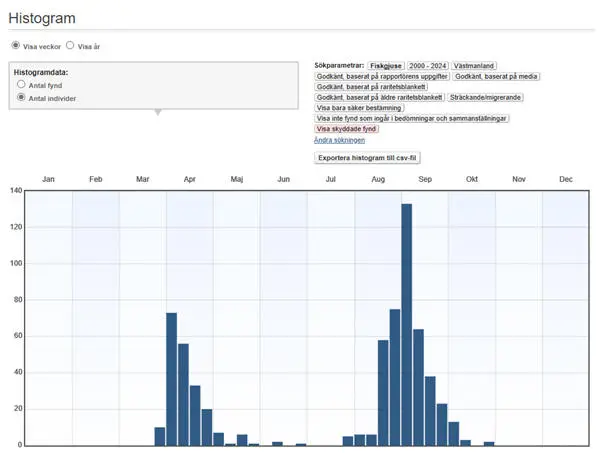Switch to 'Visa år' view
603x453 pixels.
(70, 46)
